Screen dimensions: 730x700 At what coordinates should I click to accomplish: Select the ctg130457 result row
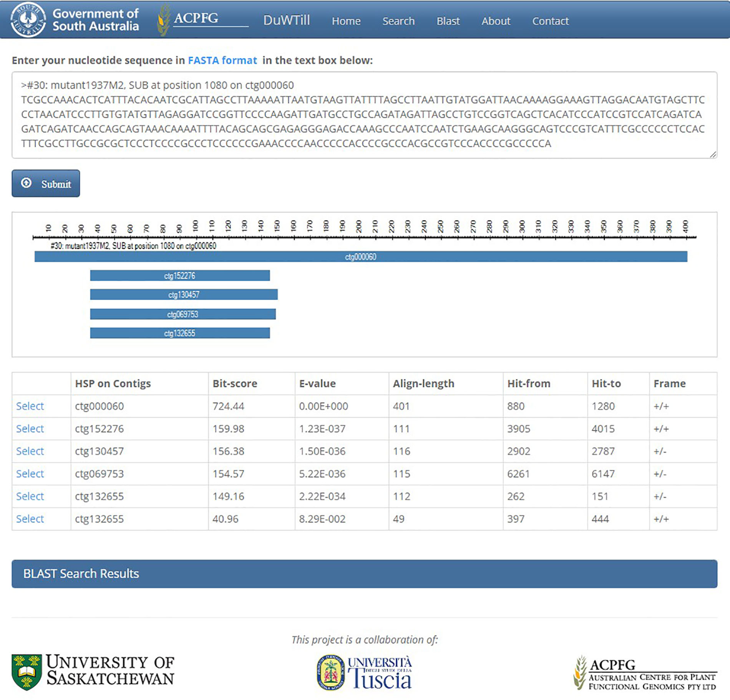(30, 451)
